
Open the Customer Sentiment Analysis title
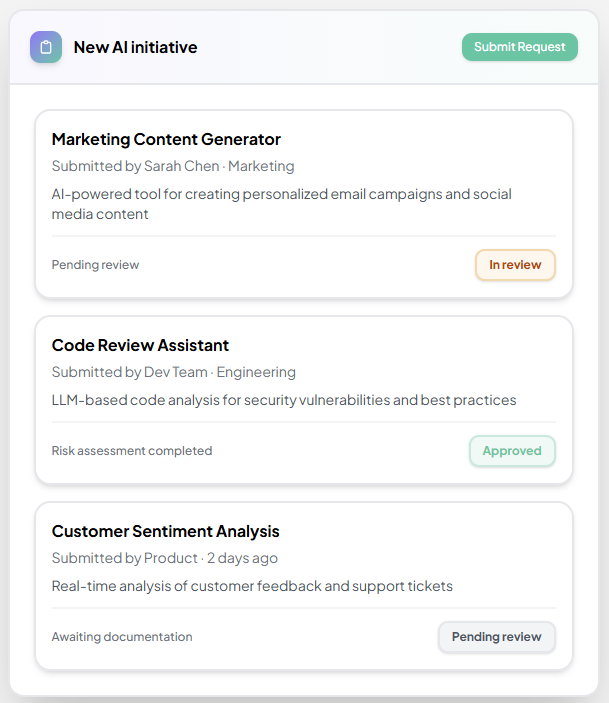point(165,531)
